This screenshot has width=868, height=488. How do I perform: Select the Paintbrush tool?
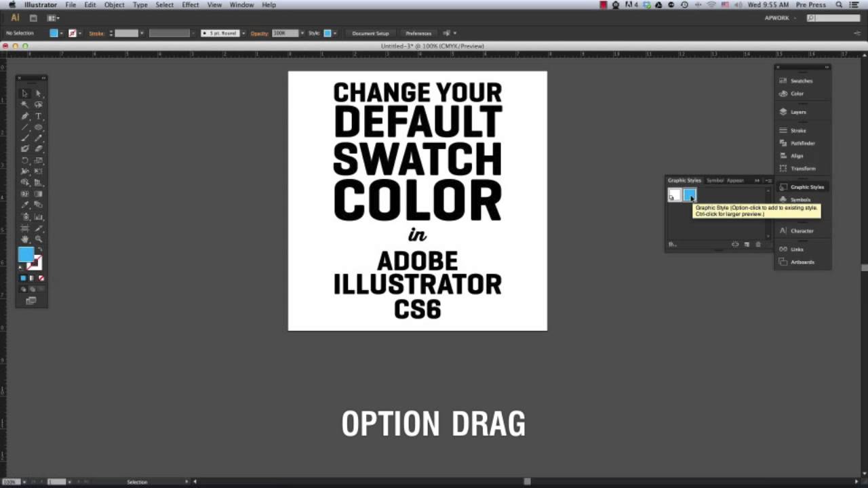24,138
